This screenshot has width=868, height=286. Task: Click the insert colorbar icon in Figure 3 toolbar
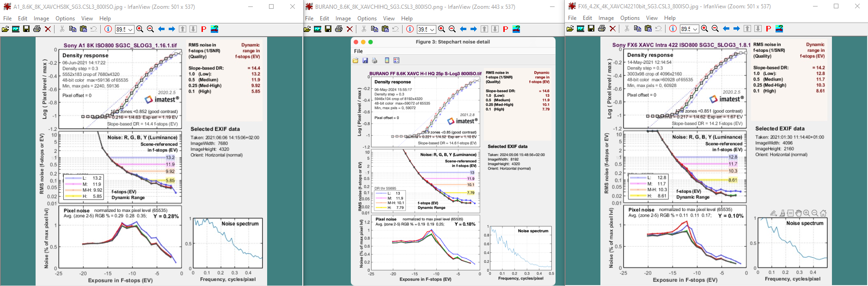pyautogui.click(x=387, y=61)
